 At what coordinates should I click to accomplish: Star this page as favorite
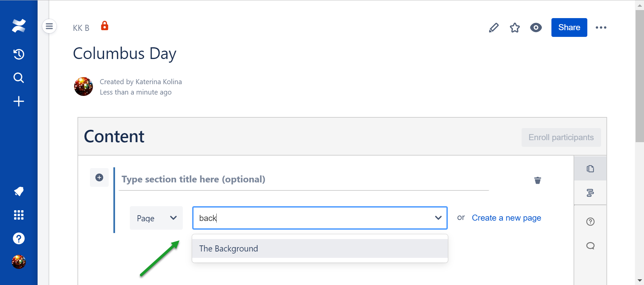(515, 27)
